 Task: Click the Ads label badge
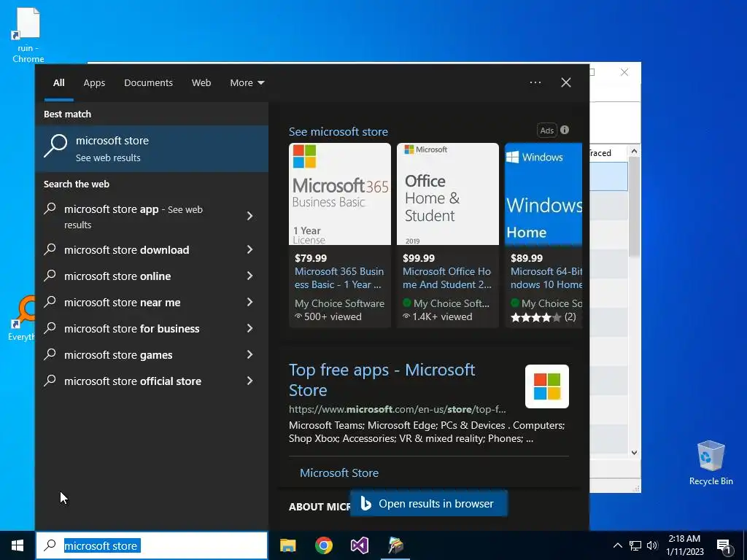click(547, 131)
